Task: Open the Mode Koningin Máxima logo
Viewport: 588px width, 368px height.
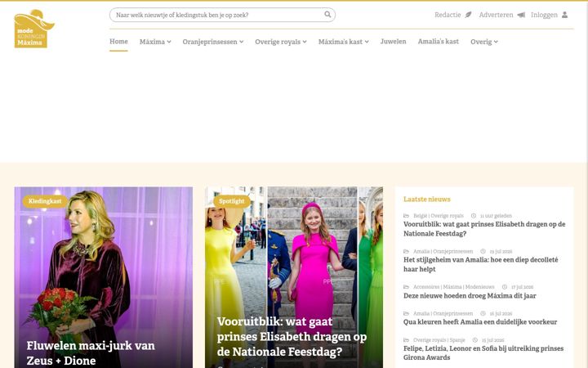Action: (x=34, y=29)
